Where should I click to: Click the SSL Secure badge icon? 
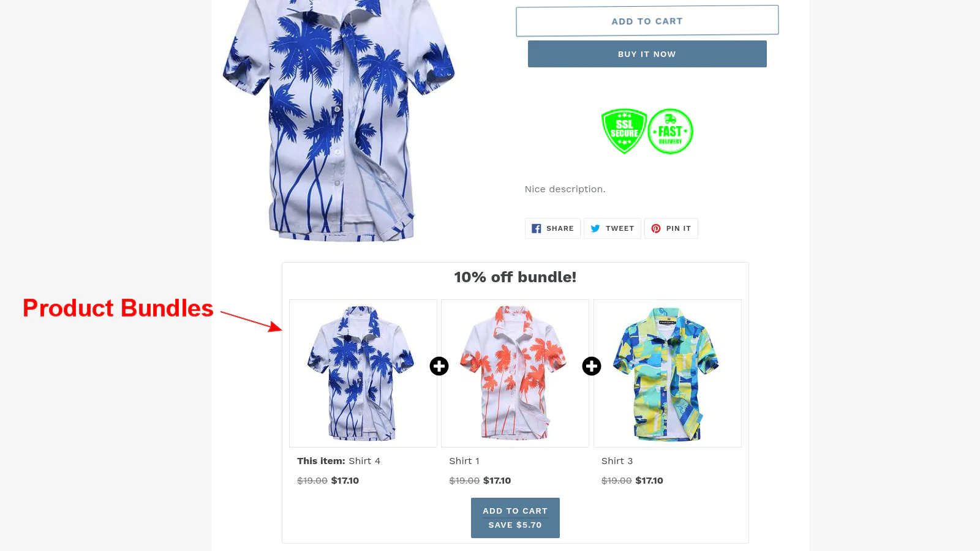tap(624, 131)
